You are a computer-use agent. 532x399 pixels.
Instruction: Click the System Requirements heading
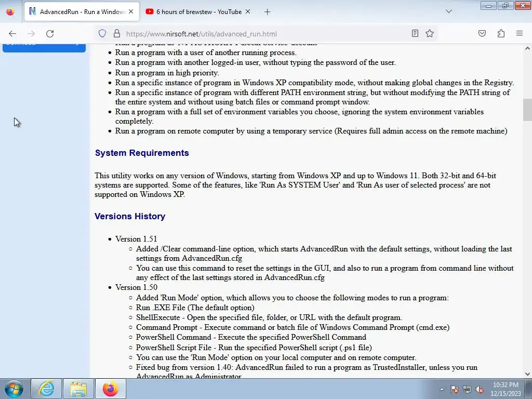(142, 153)
